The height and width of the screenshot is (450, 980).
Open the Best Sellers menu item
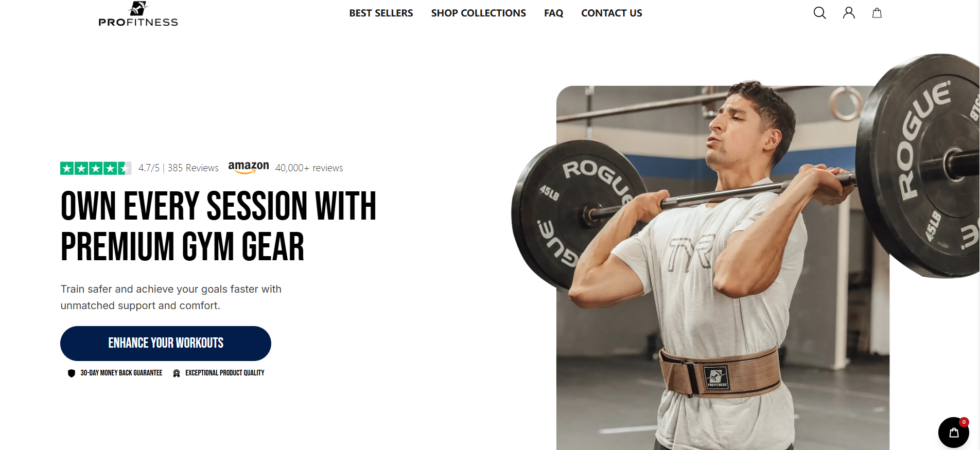381,13
